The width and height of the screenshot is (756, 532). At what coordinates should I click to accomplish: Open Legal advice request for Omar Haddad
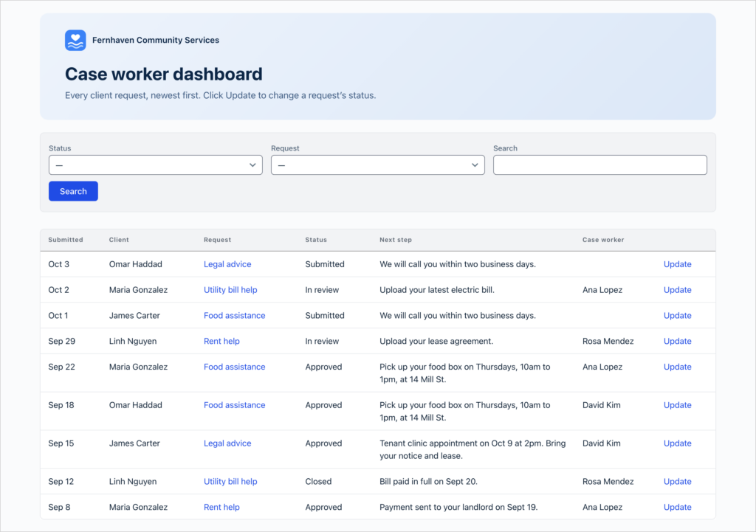click(227, 264)
